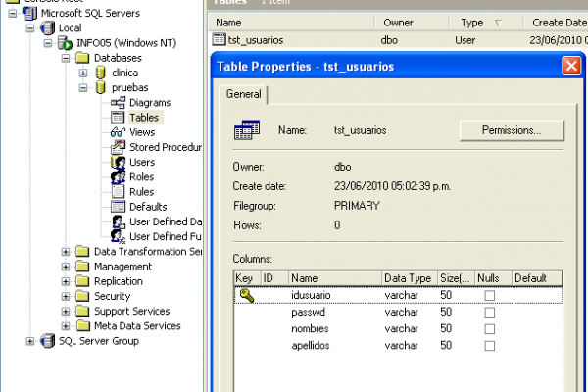Click the Microsoft SQL Servers icon
The height and width of the screenshot is (392, 588).
pos(29,13)
